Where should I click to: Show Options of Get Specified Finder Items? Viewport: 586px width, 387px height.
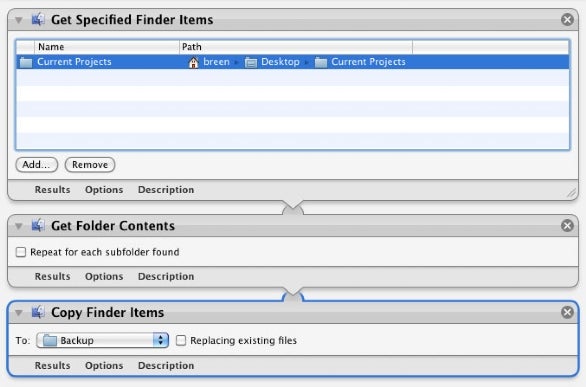104,190
